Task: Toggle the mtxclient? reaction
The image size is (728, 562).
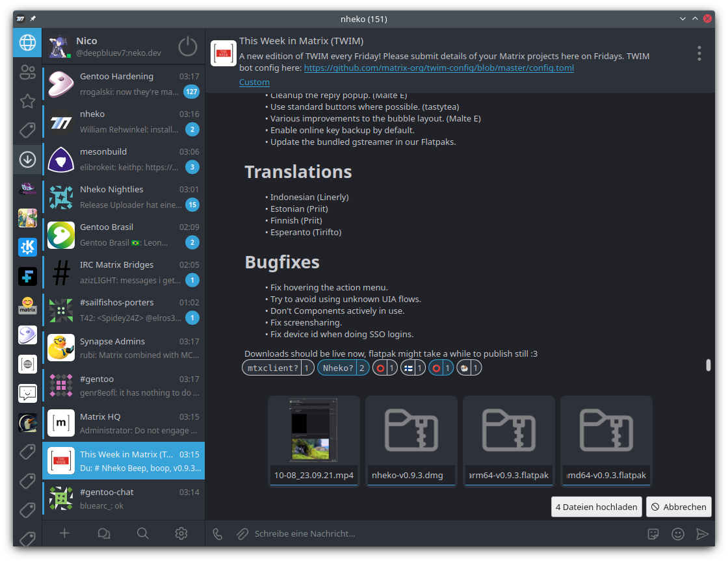Action: coord(278,368)
